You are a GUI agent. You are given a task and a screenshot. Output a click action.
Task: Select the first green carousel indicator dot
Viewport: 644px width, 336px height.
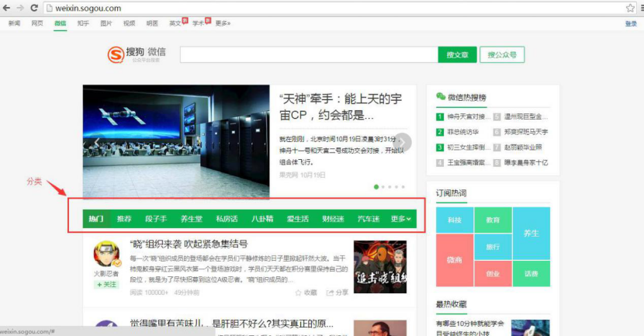coord(376,187)
